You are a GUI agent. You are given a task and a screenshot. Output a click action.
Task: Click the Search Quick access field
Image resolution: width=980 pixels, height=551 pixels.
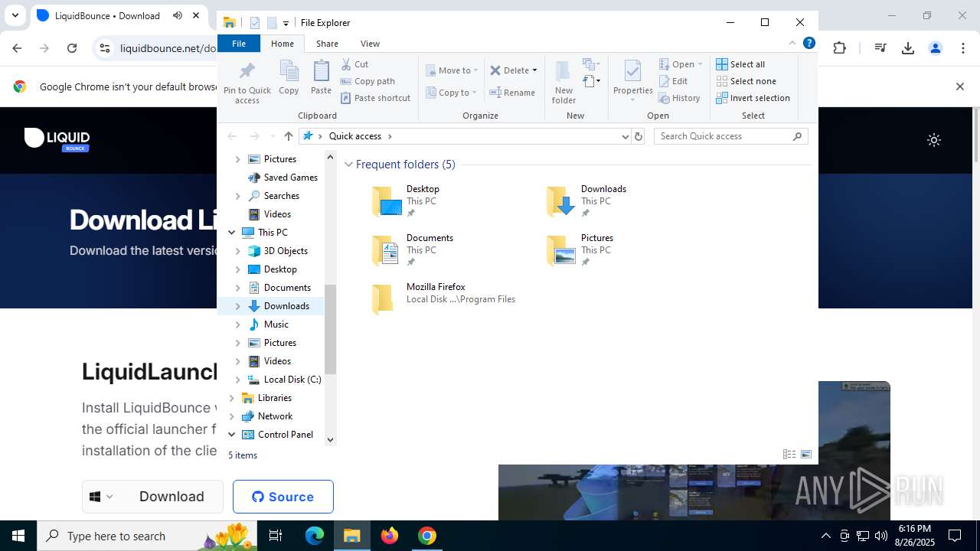pyautogui.click(x=724, y=136)
